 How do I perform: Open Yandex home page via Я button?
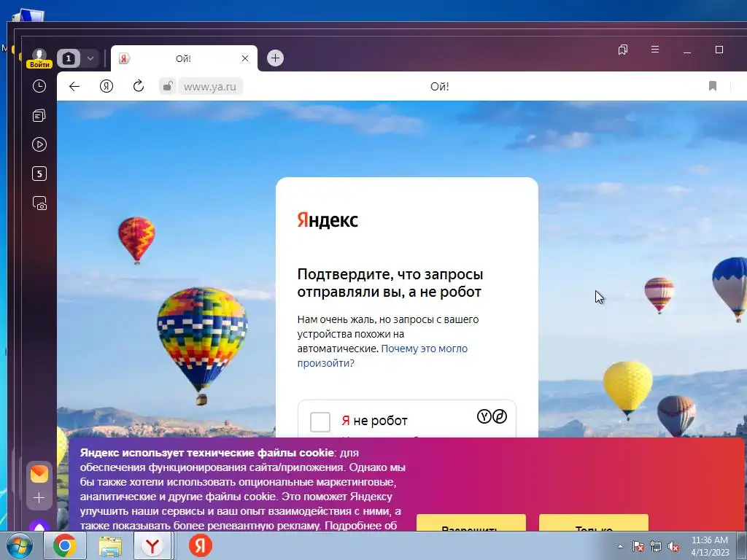tap(107, 86)
